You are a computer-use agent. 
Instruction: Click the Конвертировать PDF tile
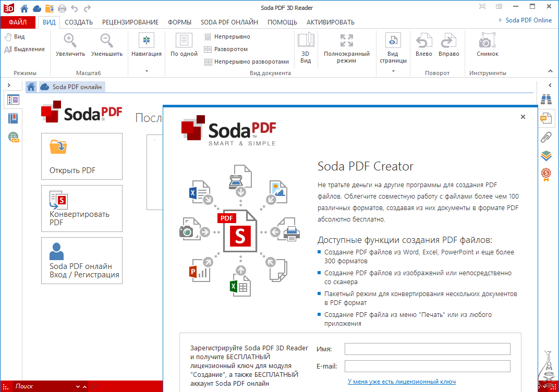pos(82,209)
